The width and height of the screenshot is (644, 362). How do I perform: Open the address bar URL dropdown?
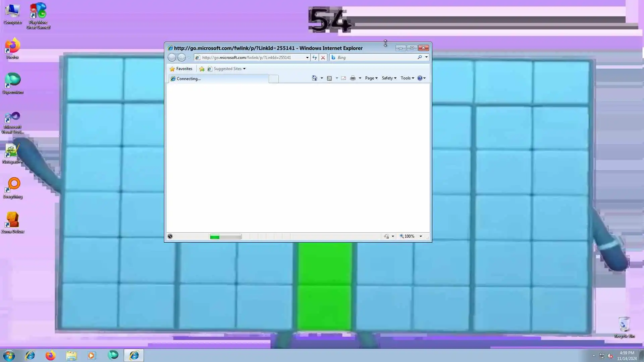[307, 58]
